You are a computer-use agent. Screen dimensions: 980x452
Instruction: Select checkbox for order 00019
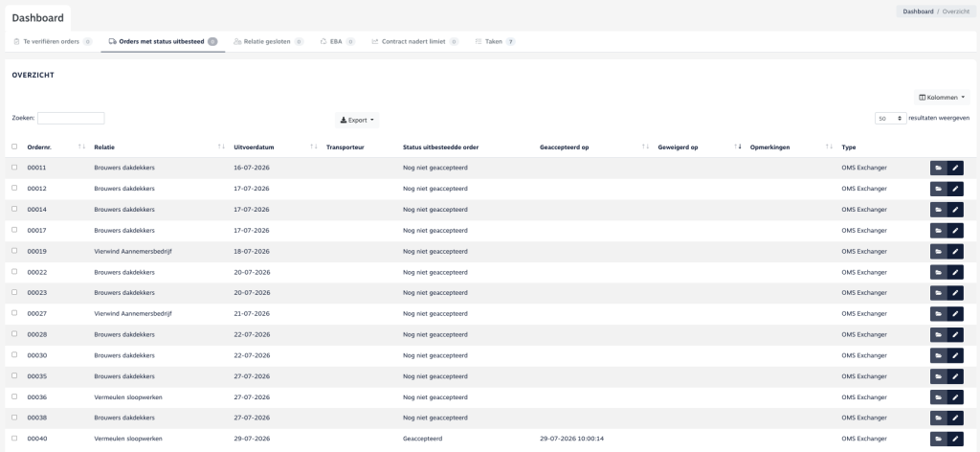coord(14,251)
